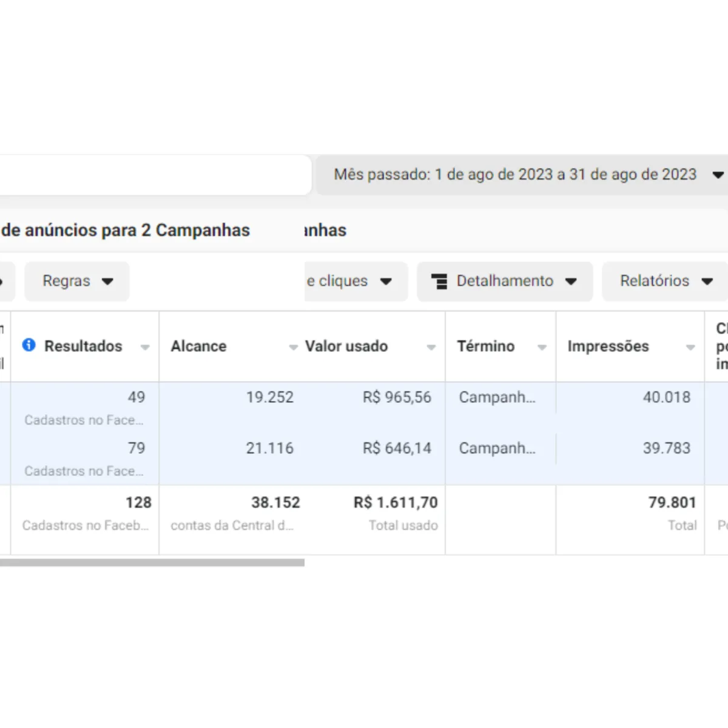Click 'Cadastros no Face...' under 79

click(84, 471)
